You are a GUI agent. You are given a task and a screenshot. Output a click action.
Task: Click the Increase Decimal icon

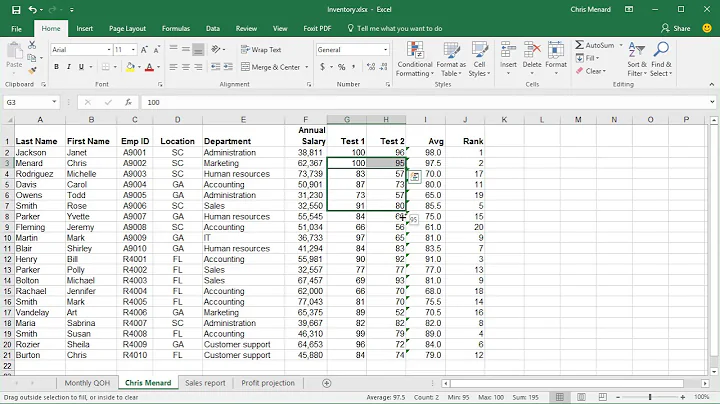371,67
